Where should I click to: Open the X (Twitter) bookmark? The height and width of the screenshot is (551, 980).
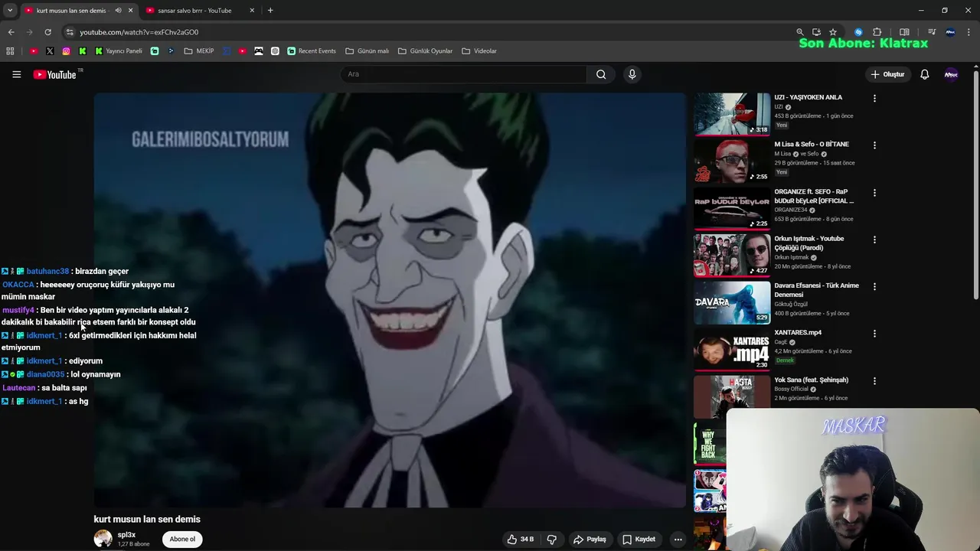50,51
